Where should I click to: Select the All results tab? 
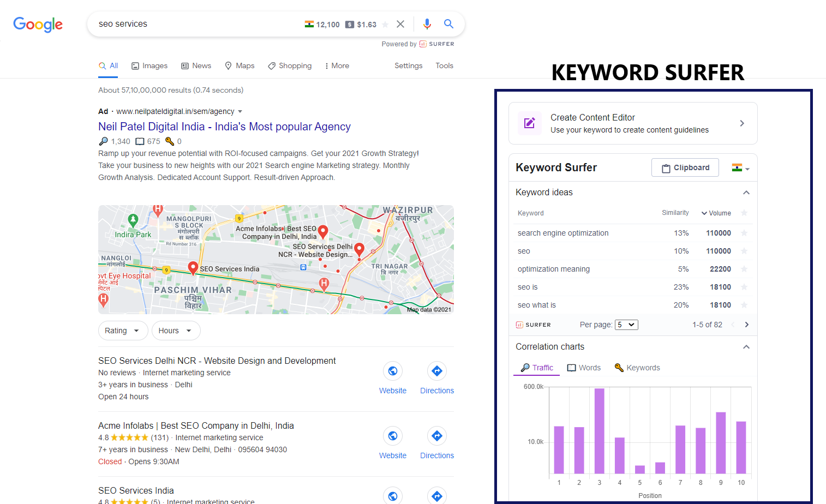108,65
